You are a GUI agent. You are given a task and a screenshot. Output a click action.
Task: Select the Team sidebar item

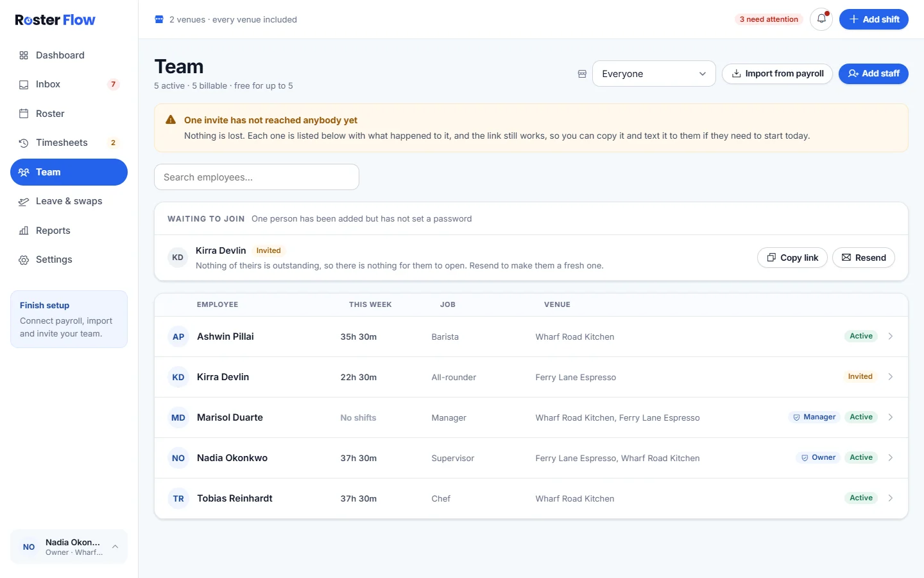click(69, 172)
